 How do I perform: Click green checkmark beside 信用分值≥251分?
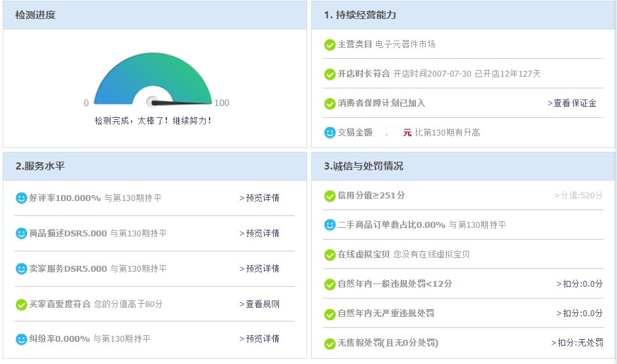(x=330, y=196)
